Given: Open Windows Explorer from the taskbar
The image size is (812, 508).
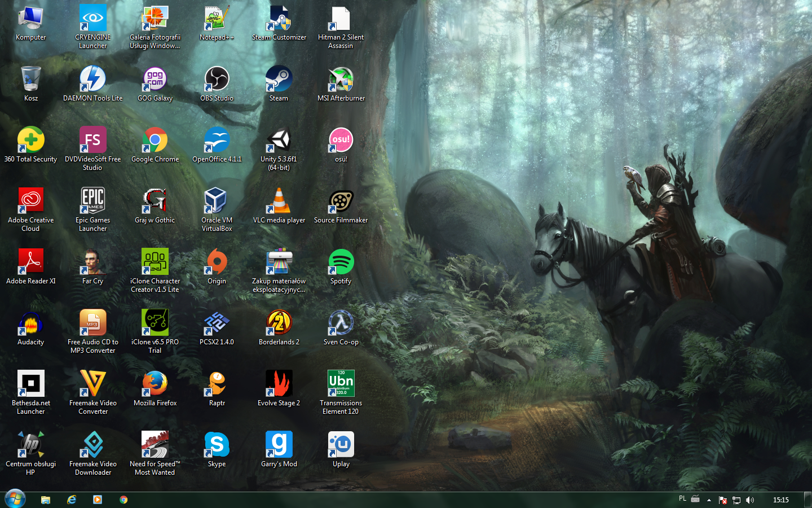Looking at the screenshot, I should [x=46, y=500].
